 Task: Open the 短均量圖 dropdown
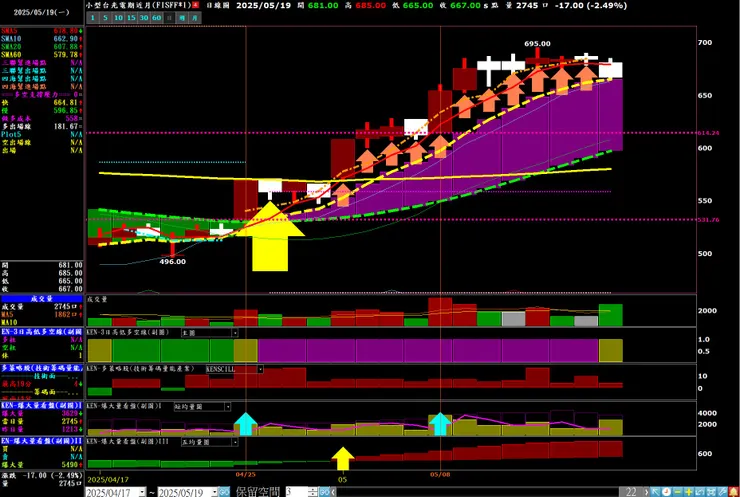pyautogui.click(x=227, y=406)
